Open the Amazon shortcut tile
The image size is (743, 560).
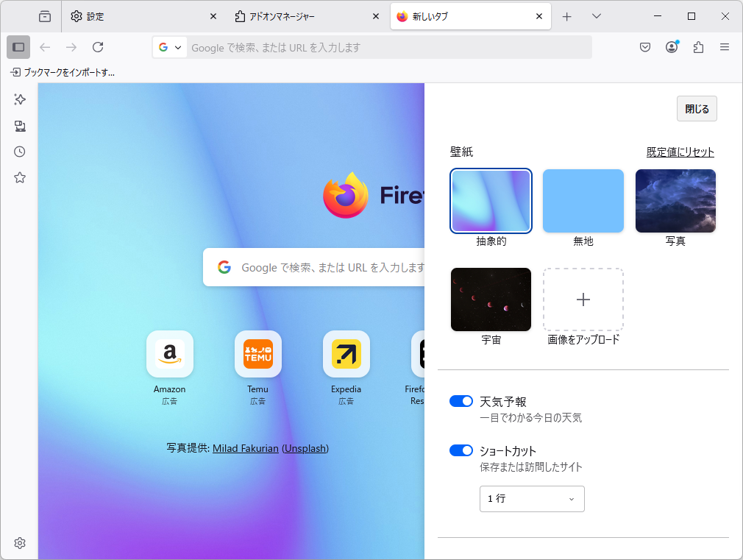point(169,354)
